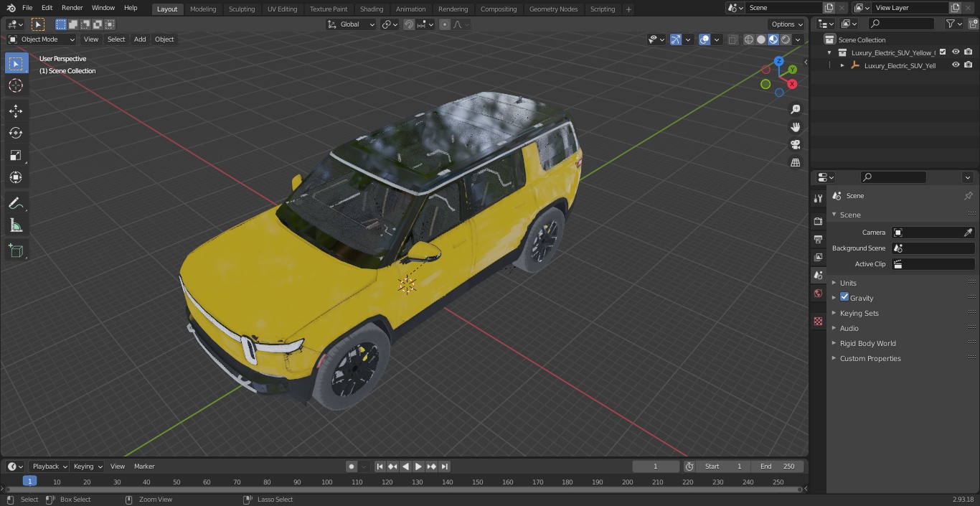Switch perspective/orthographic grid icon
Viewport: 980px width, 506px height.
click(795, 163)
